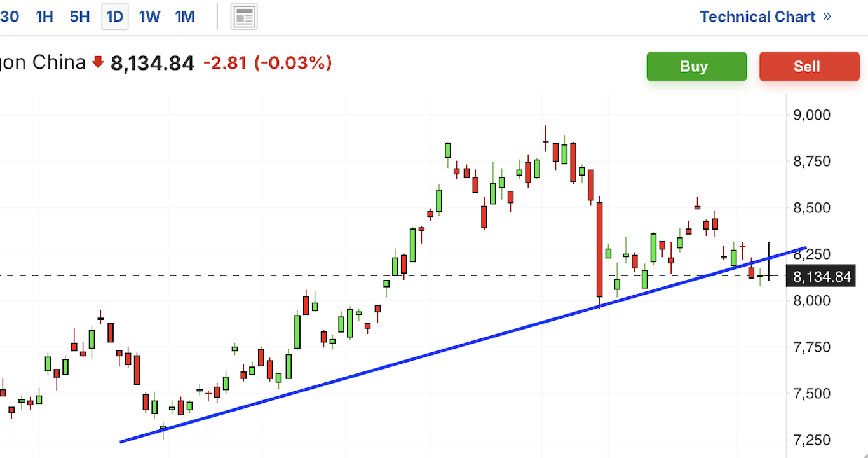Click the tallest red candlestick
Image resolution: width=868 pixels, height=458 pixels.
tap(599, 249)
